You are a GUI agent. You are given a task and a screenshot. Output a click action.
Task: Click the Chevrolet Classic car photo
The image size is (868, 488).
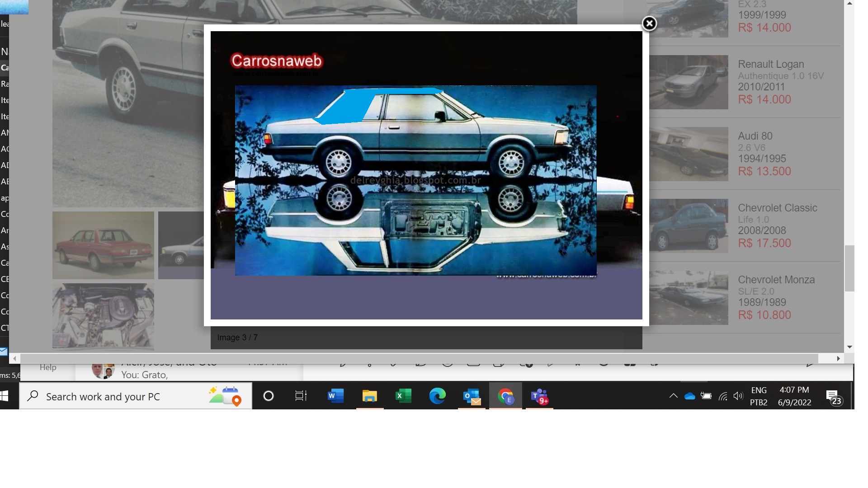pos(689,226)
